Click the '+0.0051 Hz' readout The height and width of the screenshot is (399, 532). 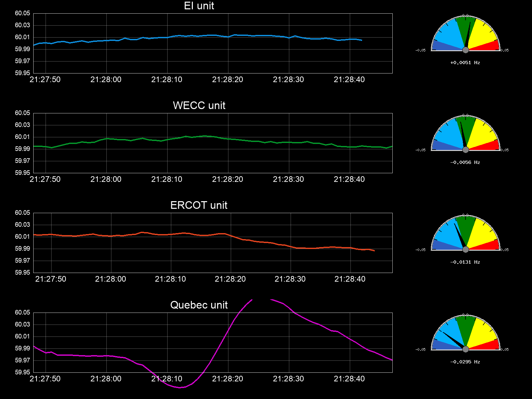pos(465,63)
